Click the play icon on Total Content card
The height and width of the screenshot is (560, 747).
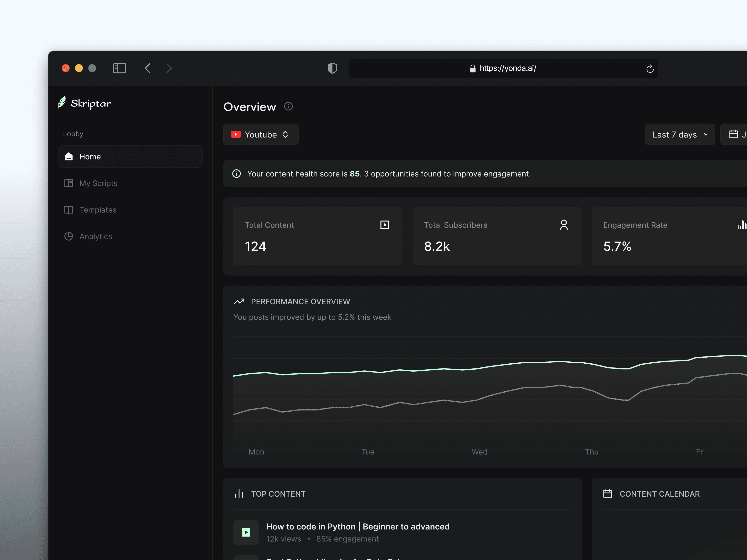click(385, 225)
